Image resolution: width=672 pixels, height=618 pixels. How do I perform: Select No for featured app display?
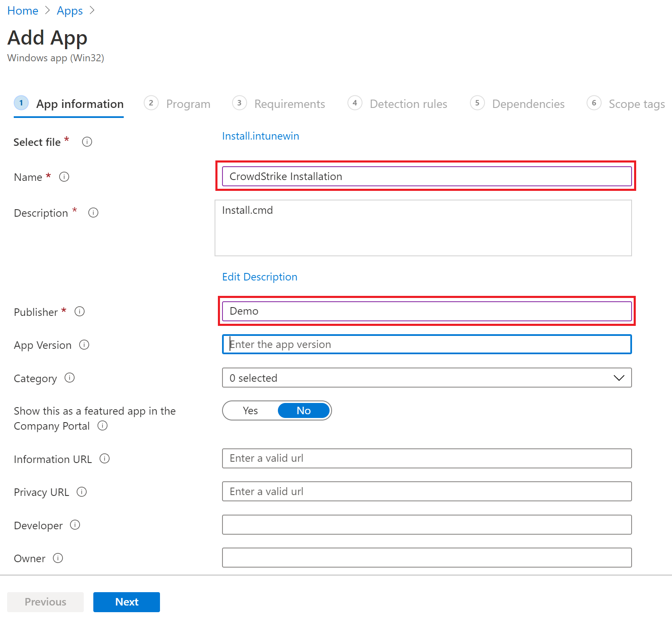coord(304,410)
